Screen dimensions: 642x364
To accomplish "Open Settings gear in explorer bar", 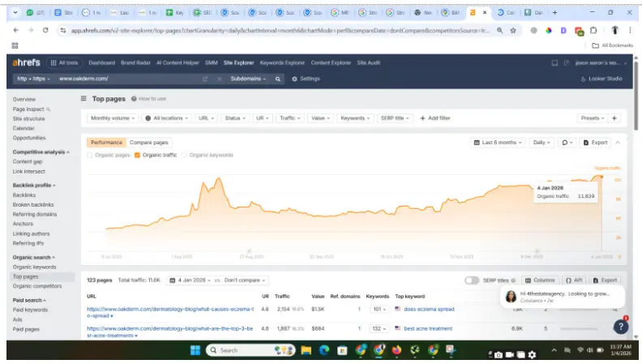I will point(306,79).
